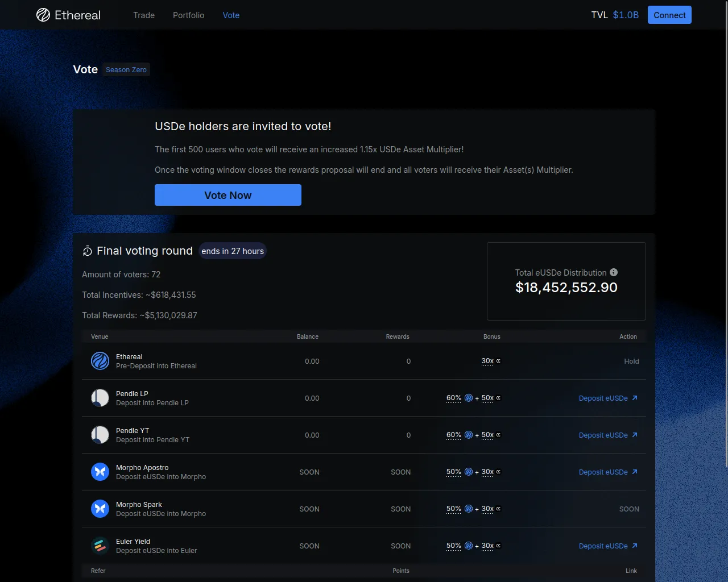Click the Pendle LP venue icon
The height and width of the screenshot is (582, 728).
(100, 398)
